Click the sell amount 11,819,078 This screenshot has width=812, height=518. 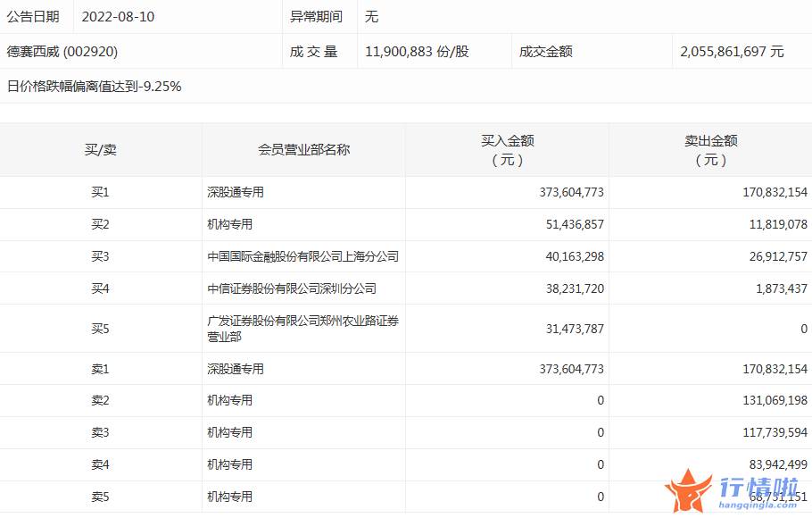pyautogui.click(x=778, y=224)
